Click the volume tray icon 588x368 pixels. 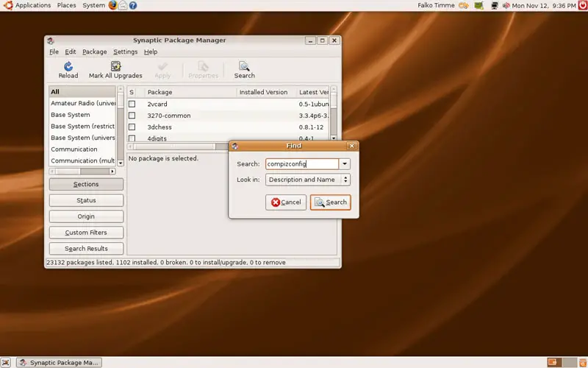506,6
